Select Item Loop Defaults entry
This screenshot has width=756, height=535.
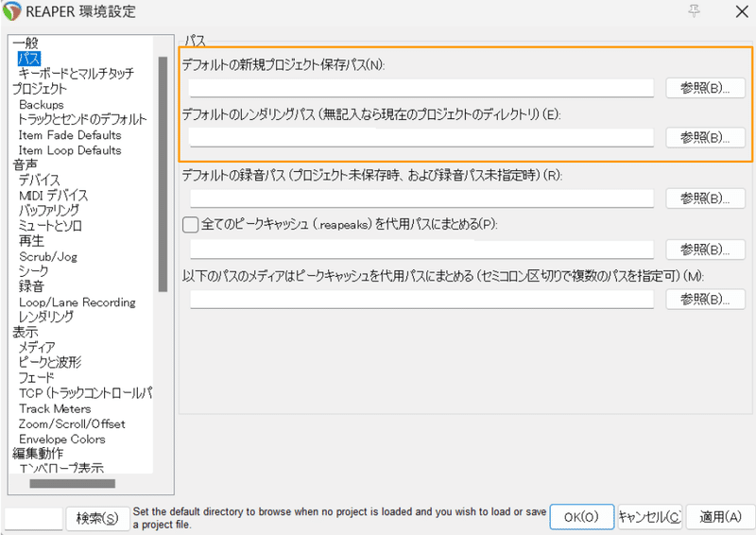coord(70,150)
